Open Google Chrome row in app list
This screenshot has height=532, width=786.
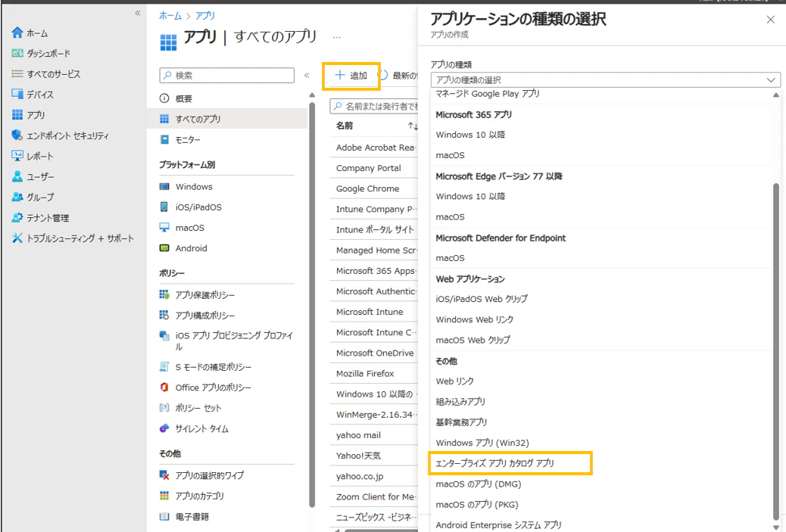coord(374,188)
